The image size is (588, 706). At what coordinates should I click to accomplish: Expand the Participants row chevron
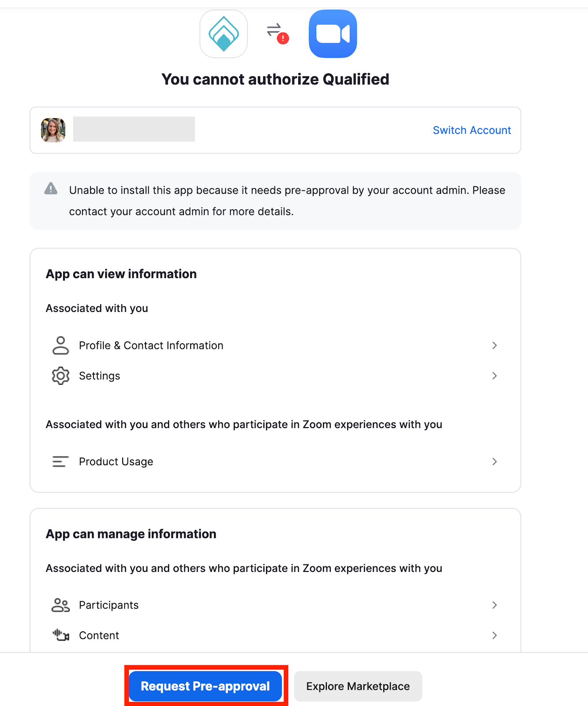point(494,605)
